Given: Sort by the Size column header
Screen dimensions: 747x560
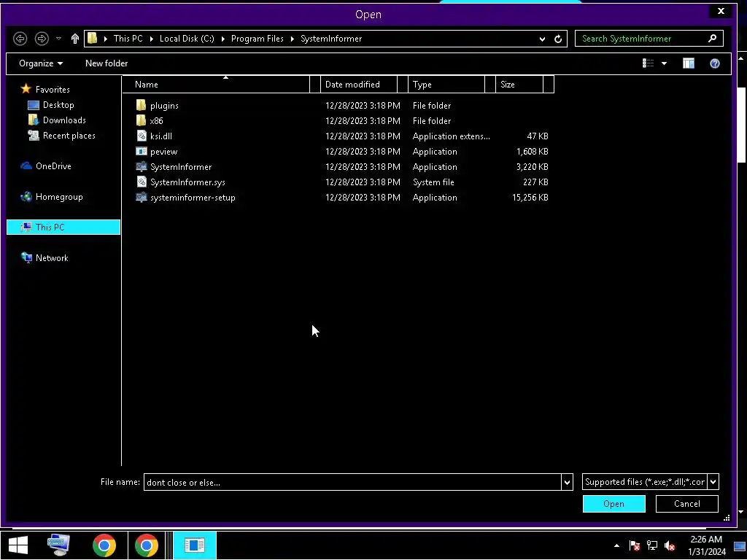Looking at the screenshot, I should 519,85.
